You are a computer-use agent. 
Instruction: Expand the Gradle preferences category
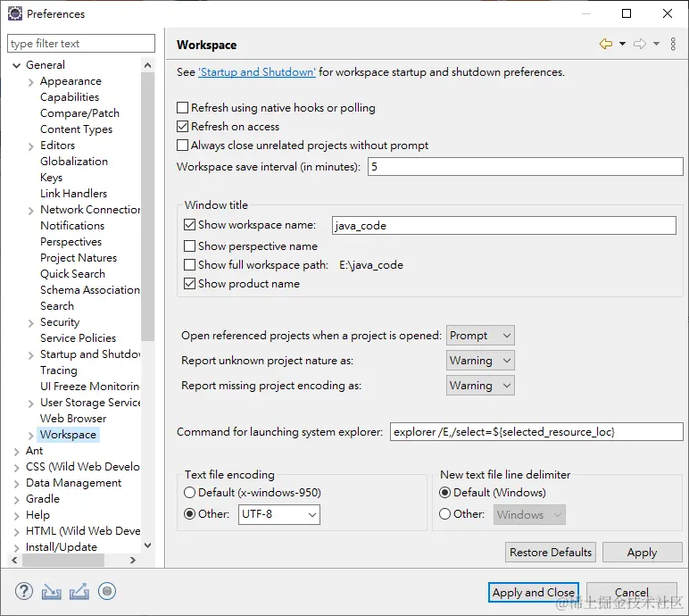coord(17,500)
